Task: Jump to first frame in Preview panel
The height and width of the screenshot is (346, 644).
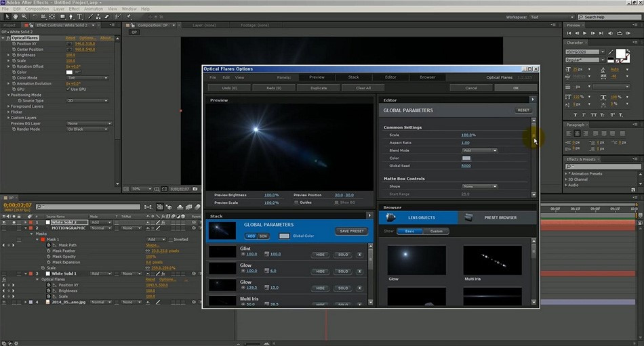Action: pyautogui.click(x=569, y=33)
